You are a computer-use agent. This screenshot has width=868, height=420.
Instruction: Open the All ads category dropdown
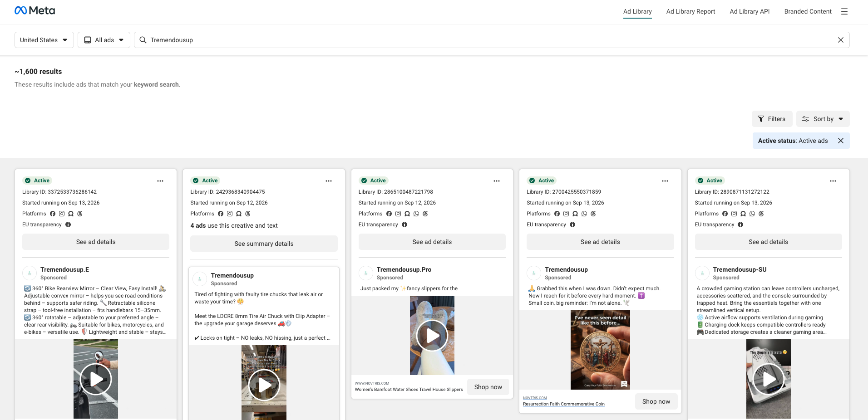click(x=104, y=40)
